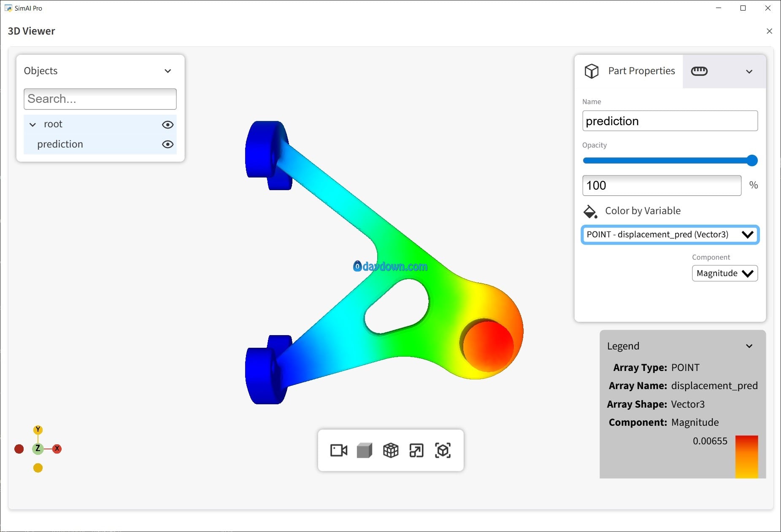
Task: Click the Search field in Objects panel
Action: point(100,99)
